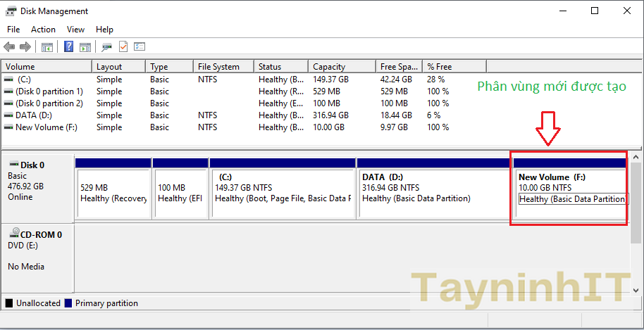This screenshot has width=644, height=330.
Task: Click the disk pane scrollbar down arrow
Action: (636, 290)
